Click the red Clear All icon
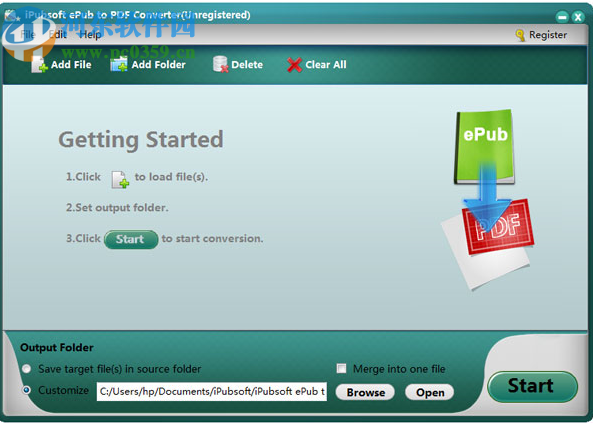 pos(294,65)
